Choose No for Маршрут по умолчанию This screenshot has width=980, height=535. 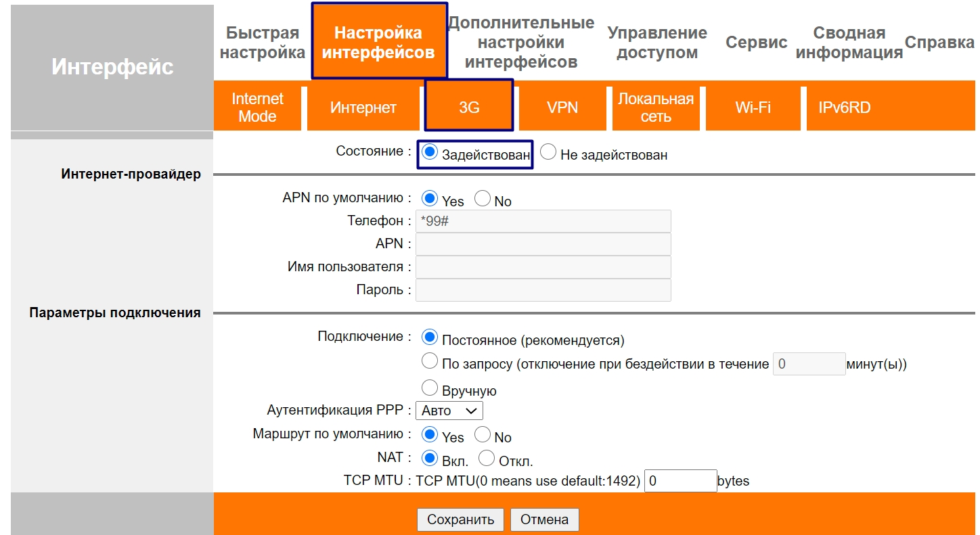click(x=483, y=434)
